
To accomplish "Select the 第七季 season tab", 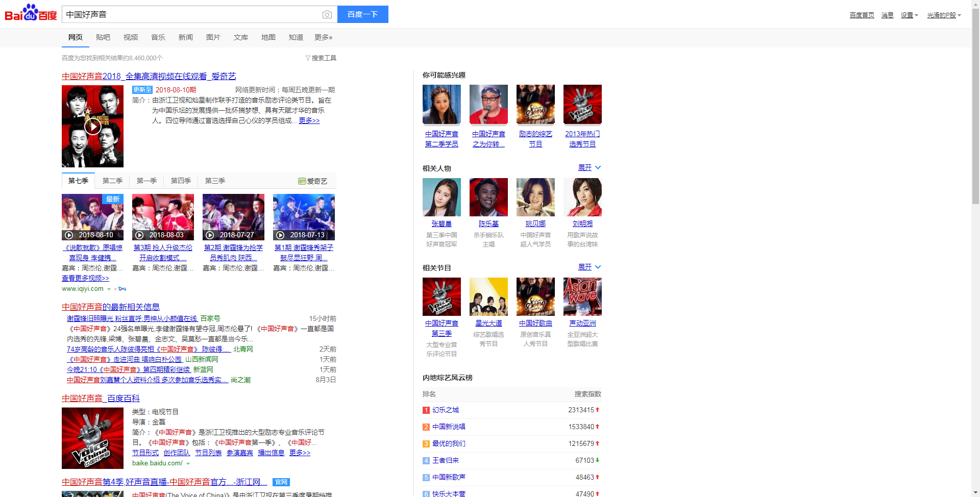I will pos(78,181).
